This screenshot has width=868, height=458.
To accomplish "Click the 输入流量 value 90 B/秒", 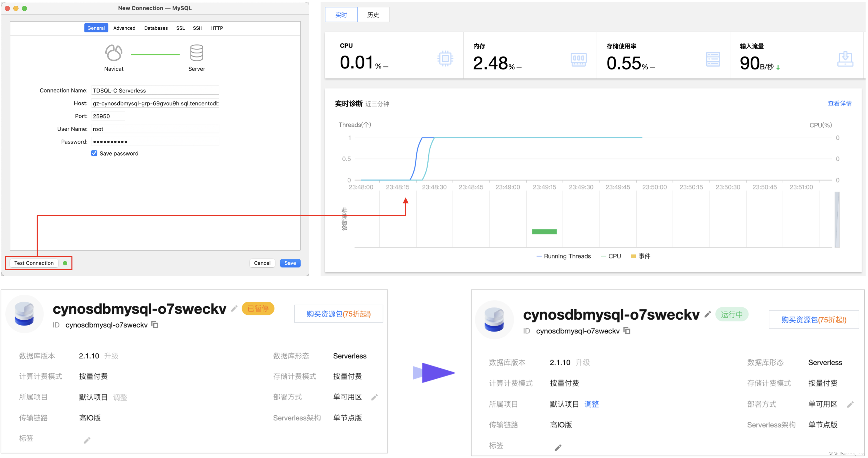I will tap(757, 63).
